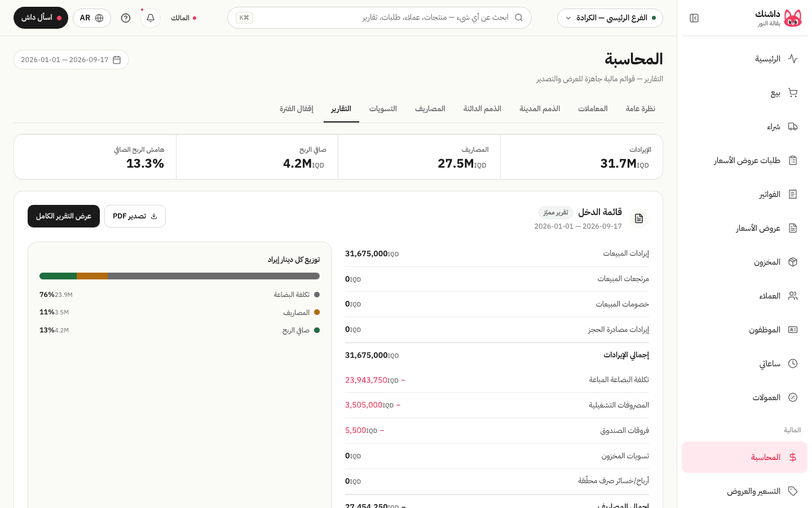Screen dimensions: 812x508
Task: Click the green profit segment of distribution bar
Action: point(58,276)
